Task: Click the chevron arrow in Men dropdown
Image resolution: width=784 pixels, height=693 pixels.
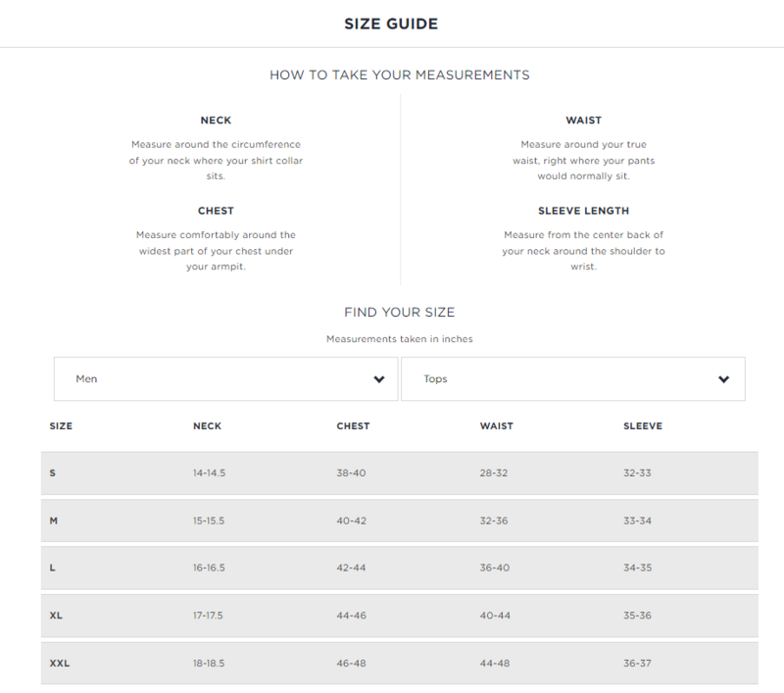Action: 379,379
